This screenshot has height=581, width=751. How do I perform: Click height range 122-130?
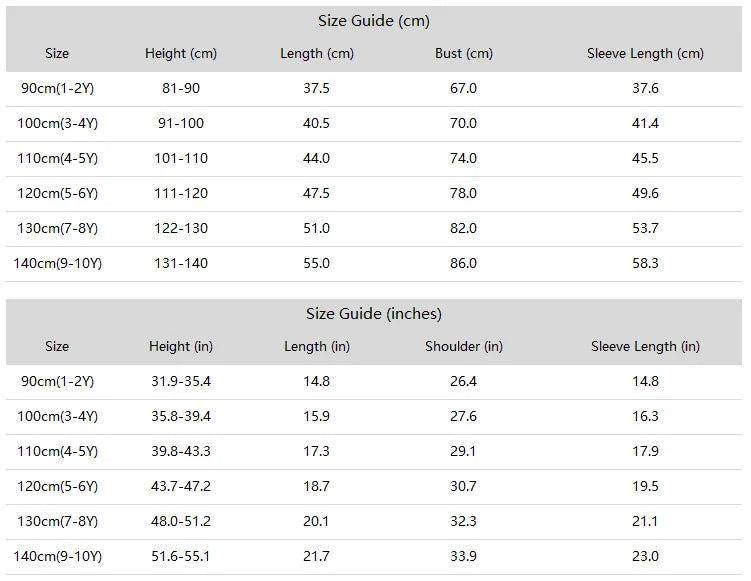click(x=181, y=228)
